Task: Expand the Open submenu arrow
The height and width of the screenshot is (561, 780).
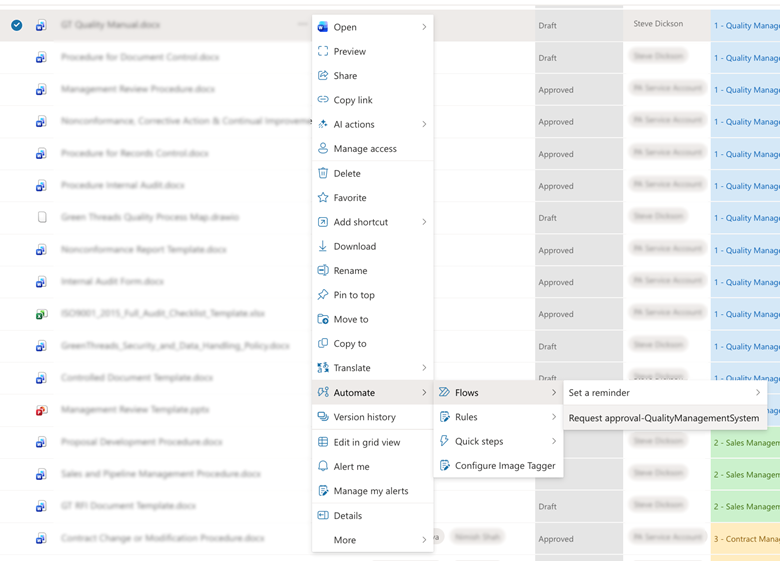Action: 424,27
